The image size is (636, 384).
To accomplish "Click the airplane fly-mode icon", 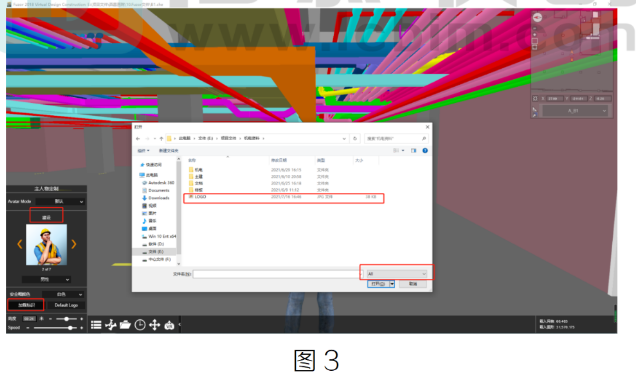I will 110,325.
